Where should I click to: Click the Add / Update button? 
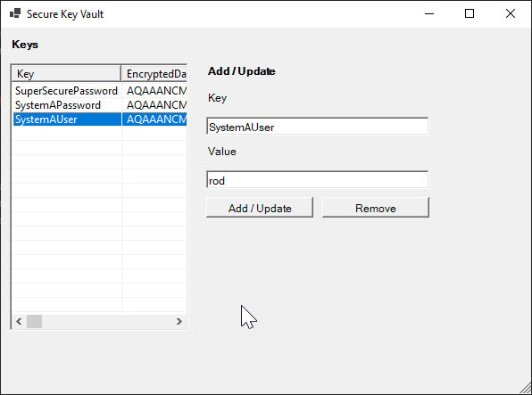coord(260,208)
